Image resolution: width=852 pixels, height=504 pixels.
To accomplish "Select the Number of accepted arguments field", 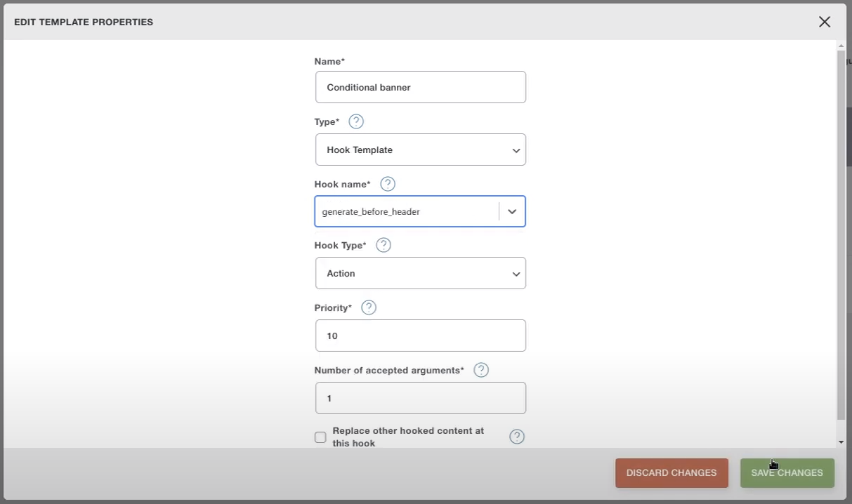I will coord(420,397).
